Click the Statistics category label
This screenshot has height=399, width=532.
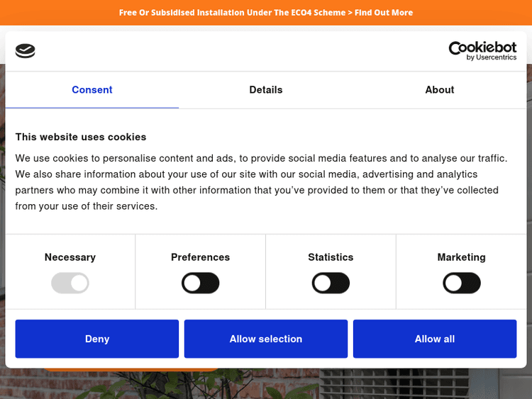(331, 257)
